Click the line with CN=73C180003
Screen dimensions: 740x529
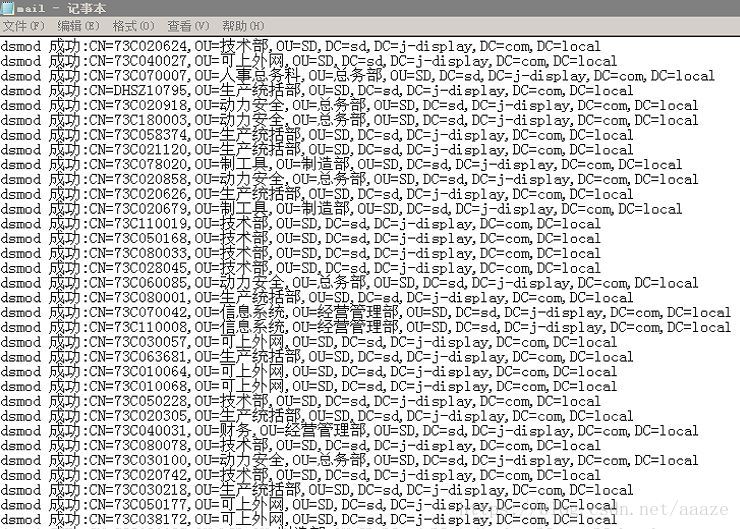(350, 120)
